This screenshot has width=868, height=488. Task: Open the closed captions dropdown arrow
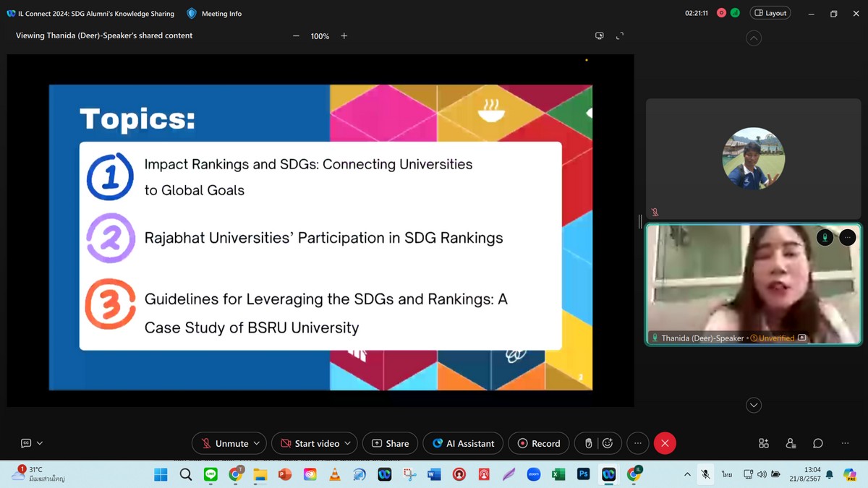click(x=40, y=443)
